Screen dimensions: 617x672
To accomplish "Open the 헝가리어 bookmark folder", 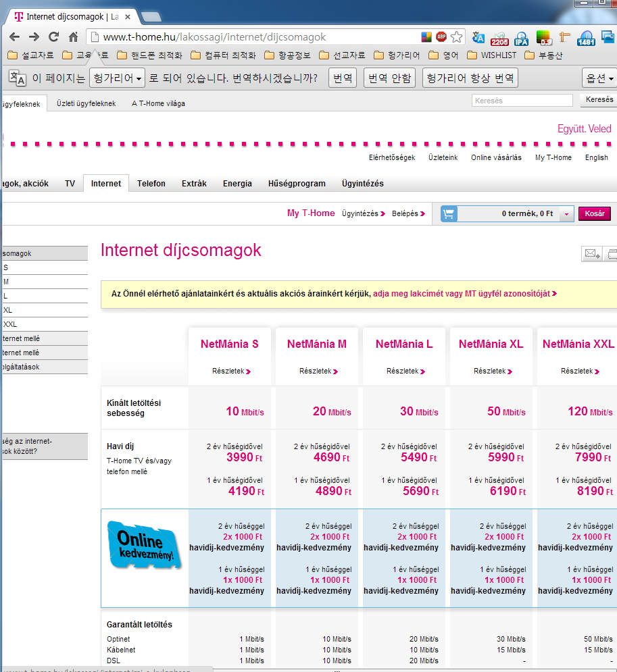I will coord(397,55).
